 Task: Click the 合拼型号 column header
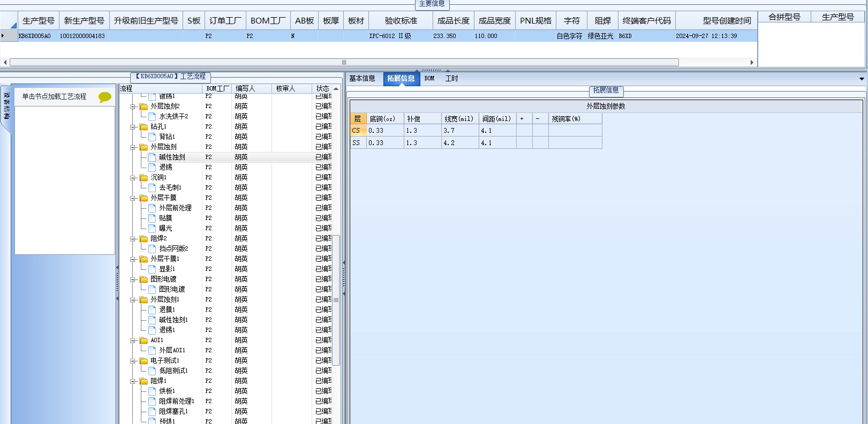pyautogui.click(x=784, y=17)
